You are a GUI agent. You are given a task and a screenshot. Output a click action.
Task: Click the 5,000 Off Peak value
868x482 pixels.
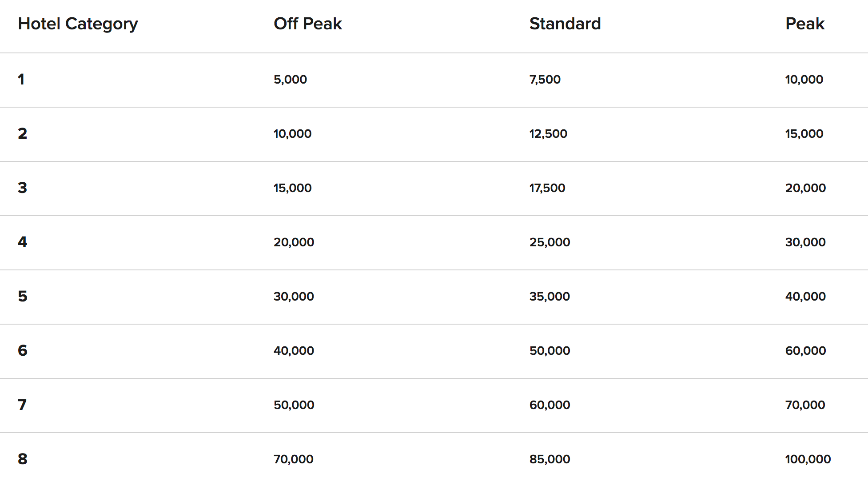coord(290,80)
